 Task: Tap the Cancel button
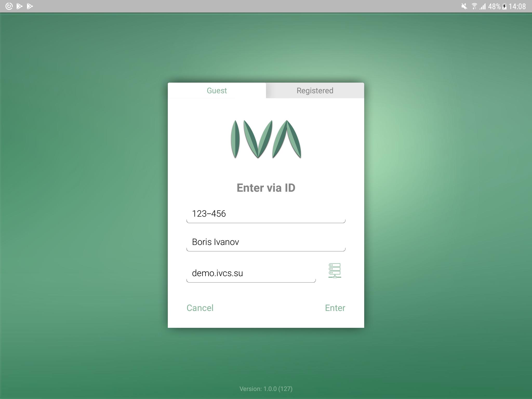[200, 308]
